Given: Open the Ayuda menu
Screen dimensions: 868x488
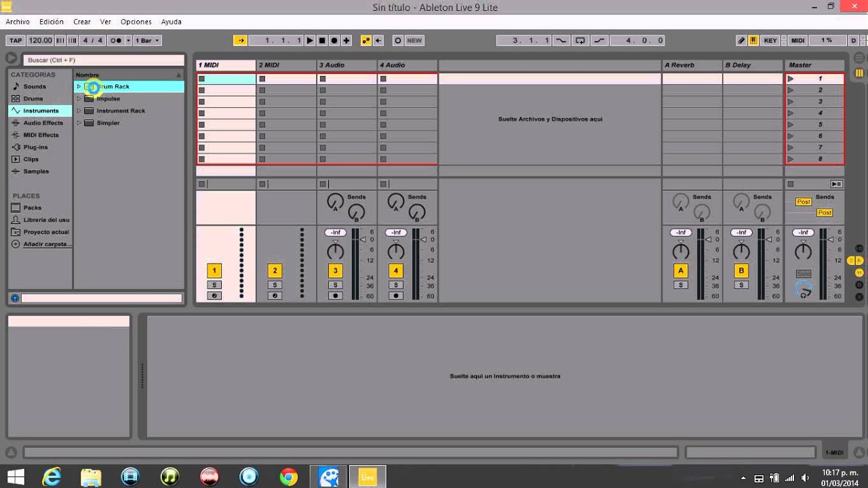Looking at the screenshot, I should click(x=172, y=22).
